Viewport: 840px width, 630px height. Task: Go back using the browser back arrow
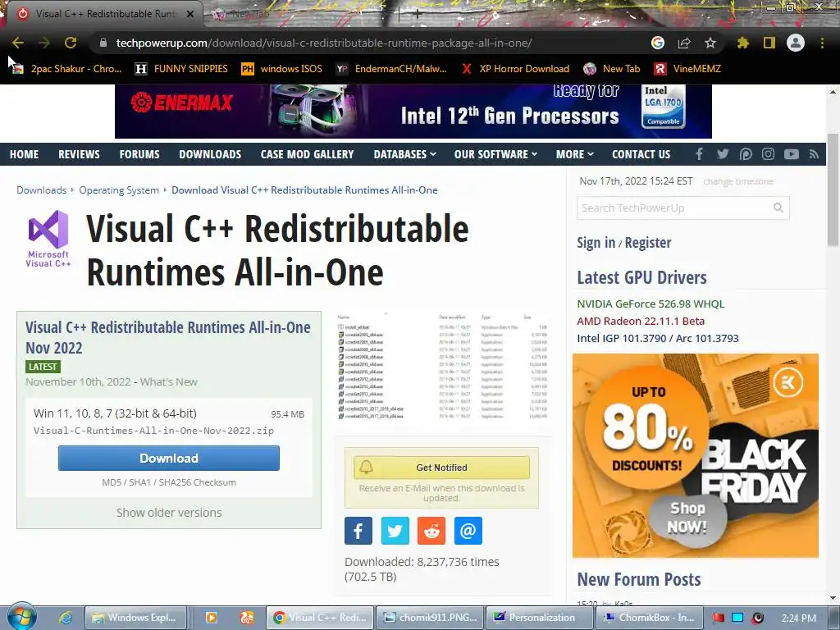tap(18, 43)
